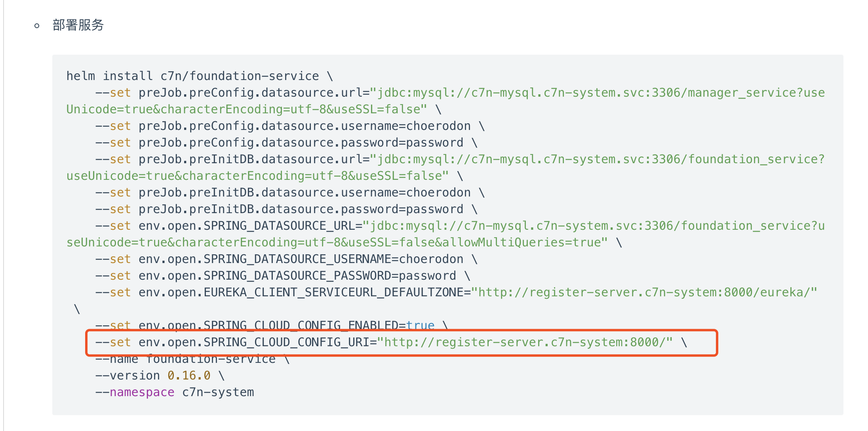Click the SPRING_DATASOURCE_PASSWORD=password line
The image size is (868, 431).
point(283,275)
